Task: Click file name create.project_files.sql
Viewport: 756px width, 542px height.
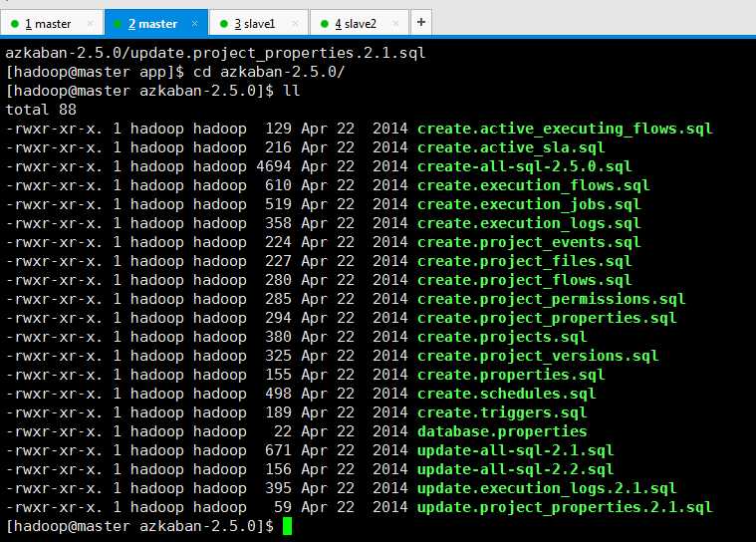Action: (x=525, y=261)
